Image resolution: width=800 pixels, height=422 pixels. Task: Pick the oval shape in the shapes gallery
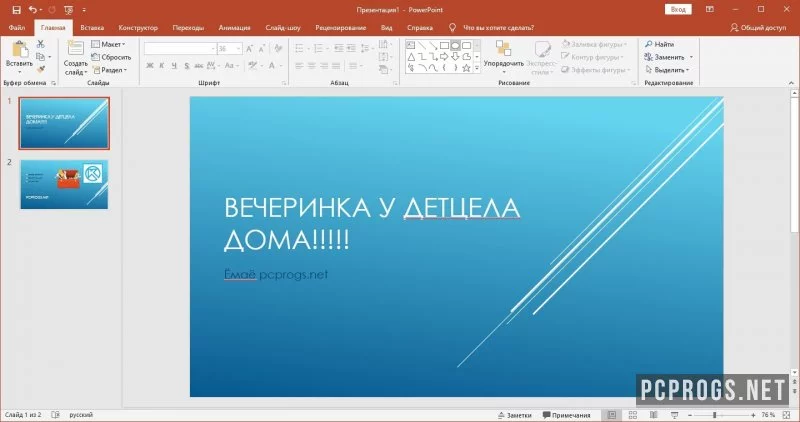tap(456, 45)
